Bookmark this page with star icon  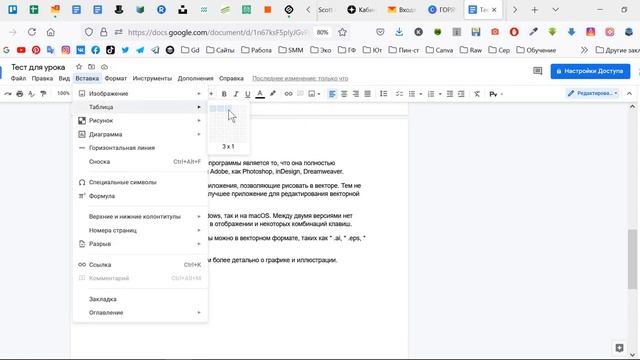click(342, 32)
